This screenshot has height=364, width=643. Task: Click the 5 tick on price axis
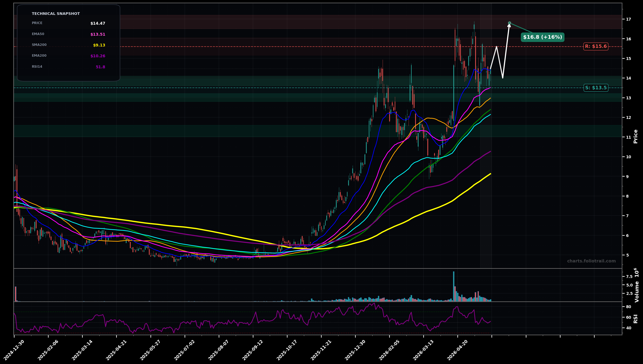pos(627,255)
